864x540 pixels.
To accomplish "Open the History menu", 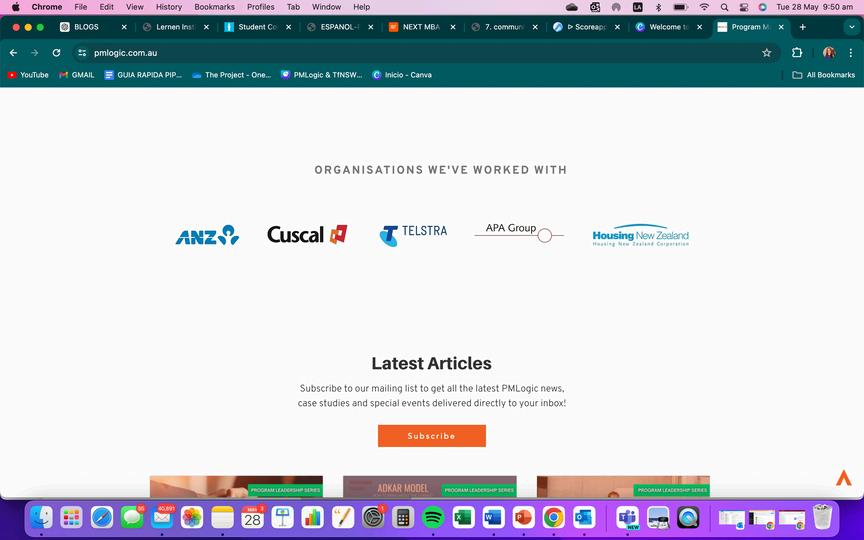I will tap(169, 7).
